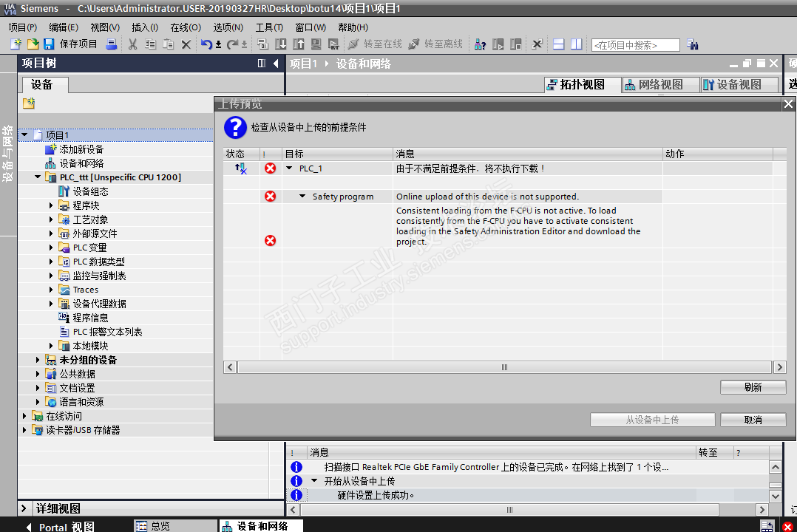Open the 在线(O) menu
This screenshot has height=532, width=797.
(186, 27)
